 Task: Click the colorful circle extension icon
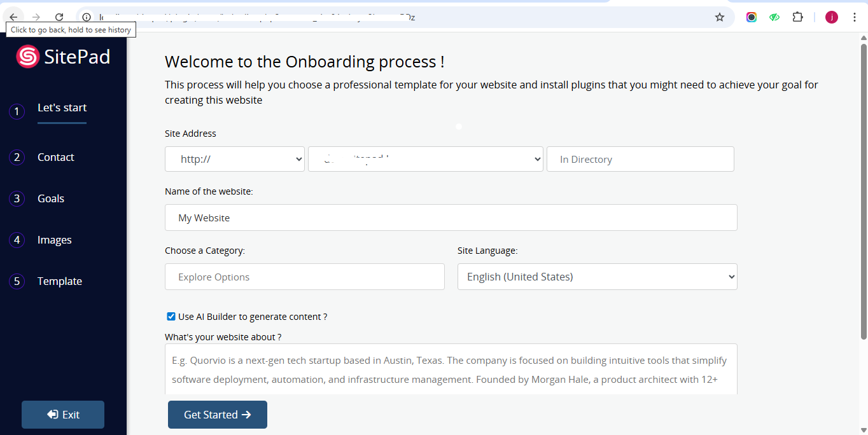tap(752, 17)
